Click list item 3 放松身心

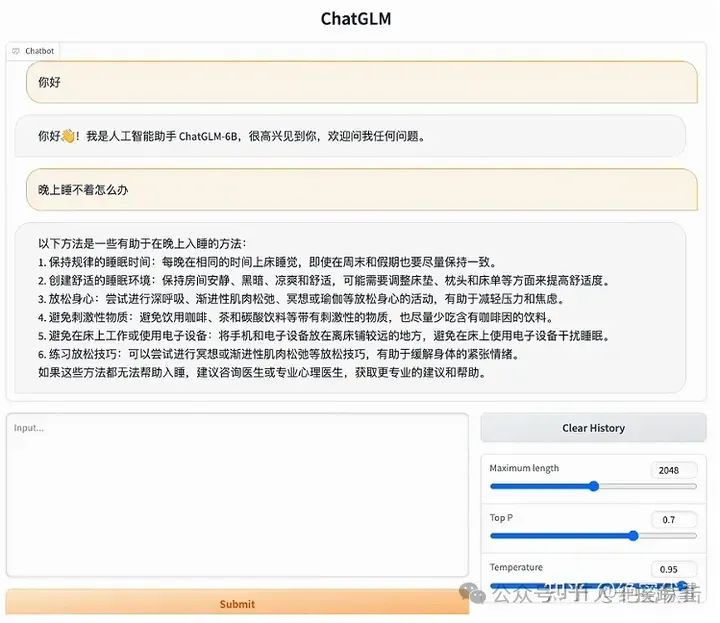point(302,299)
